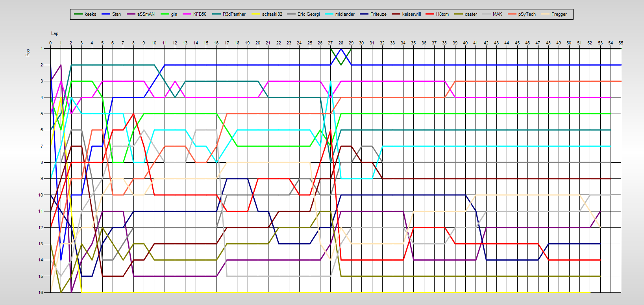Click the keiserwill legend label
Screen dimensions: 644x305
(x=411, y=14)
